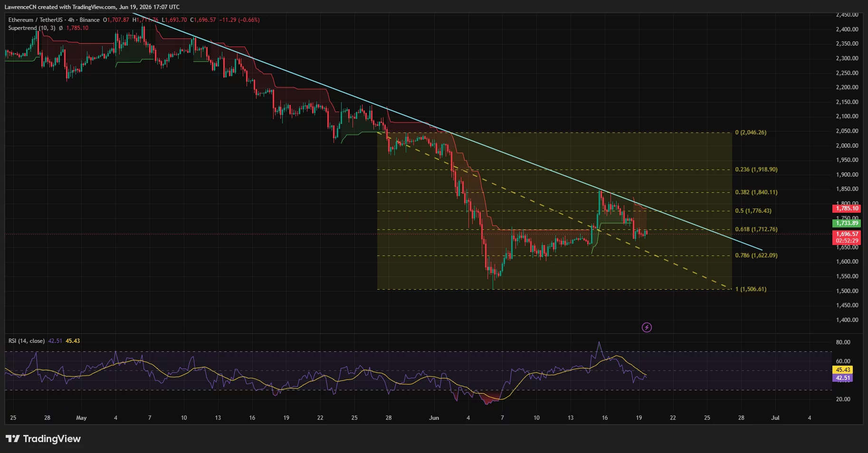Click the yellow RSI value tag 45.43
The height and width of the screenshot is (453, 868).
843,370
